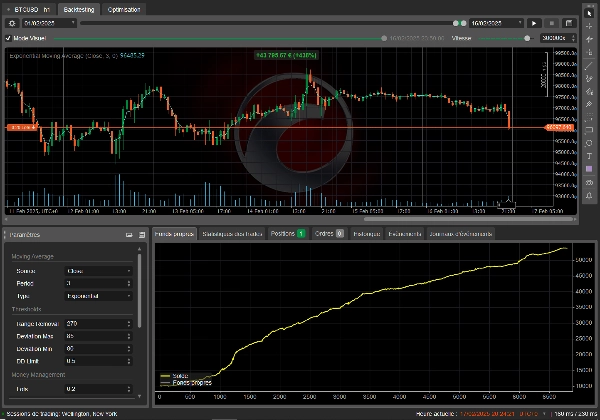Open the layout icon beside stop button

pos(569,23)
